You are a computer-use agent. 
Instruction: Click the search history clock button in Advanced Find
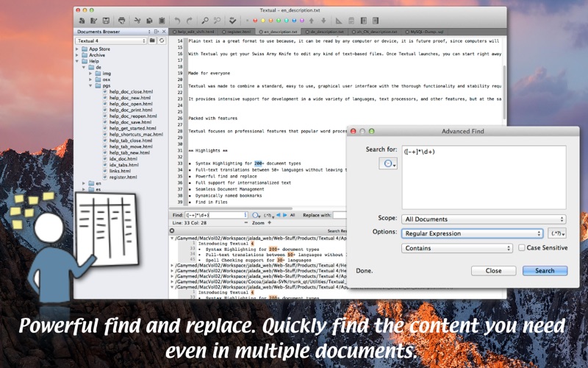[x=388, y=163]
